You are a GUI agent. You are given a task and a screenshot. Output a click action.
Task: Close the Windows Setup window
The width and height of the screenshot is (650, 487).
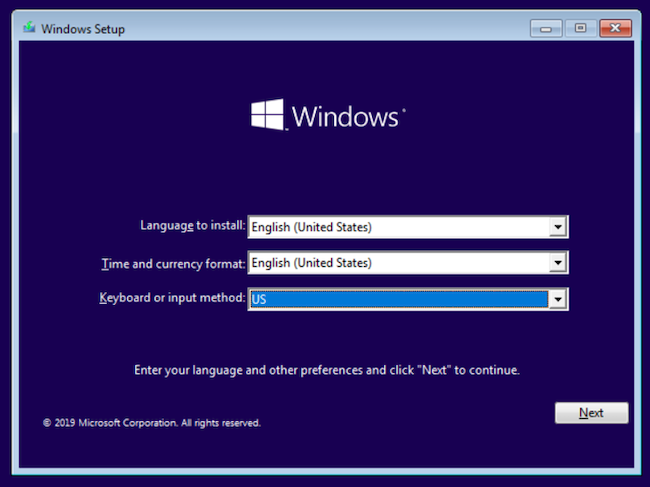616,28
